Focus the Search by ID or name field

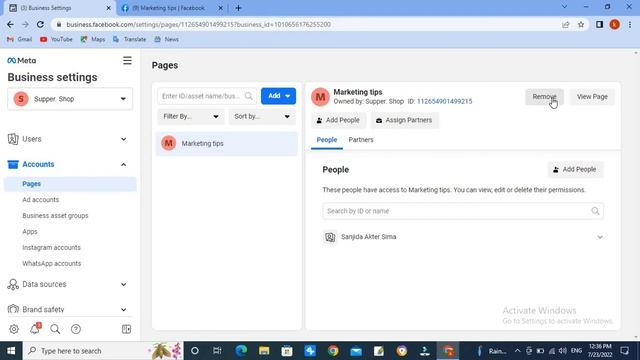(463, 211)
